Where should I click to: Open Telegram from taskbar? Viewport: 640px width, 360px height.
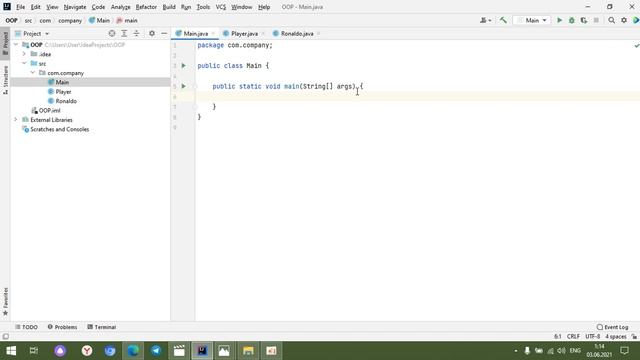click(x=156, y=351)
